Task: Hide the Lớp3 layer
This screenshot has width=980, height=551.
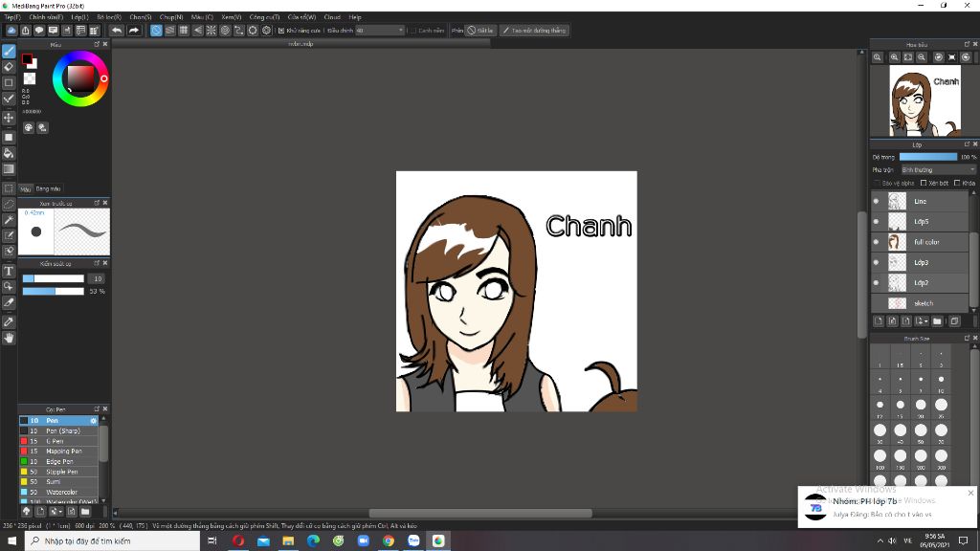Action: pyautogui.click(x=877, y=262)
